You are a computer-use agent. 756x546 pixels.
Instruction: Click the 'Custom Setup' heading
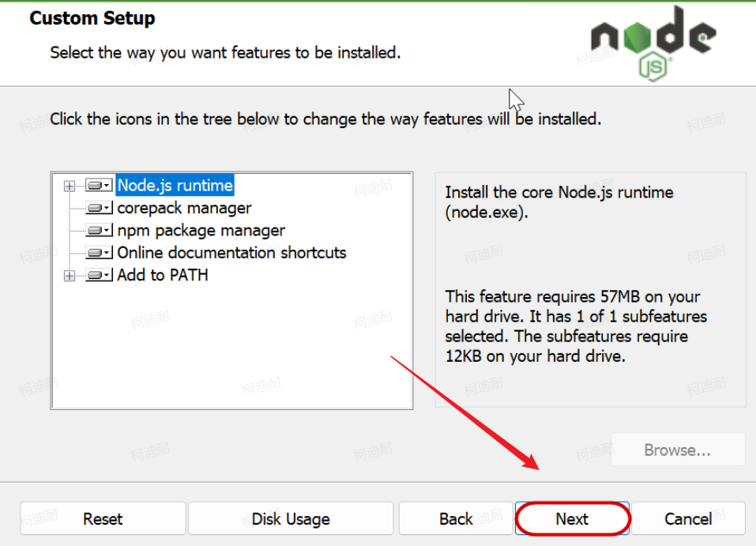point(92,18)
